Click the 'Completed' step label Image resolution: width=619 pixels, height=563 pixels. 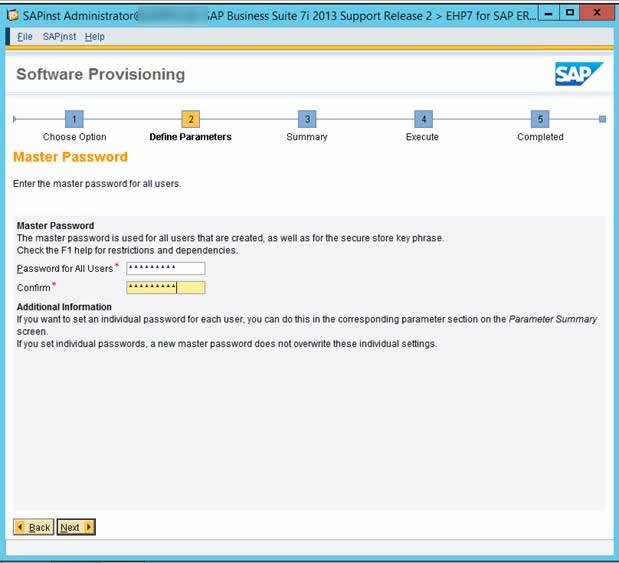click(x=540, y=137)
